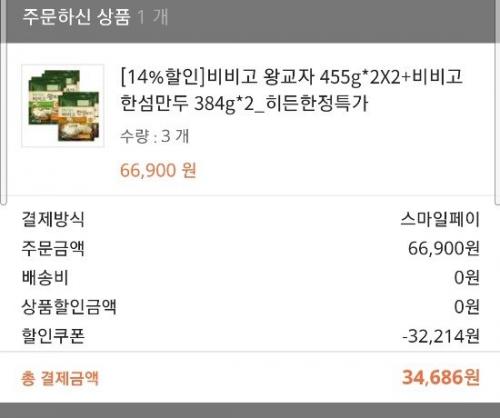The width and height of the screenshot is (500, 418).
Task: Click the 0원 product discount value
Action: click(467, 307)
